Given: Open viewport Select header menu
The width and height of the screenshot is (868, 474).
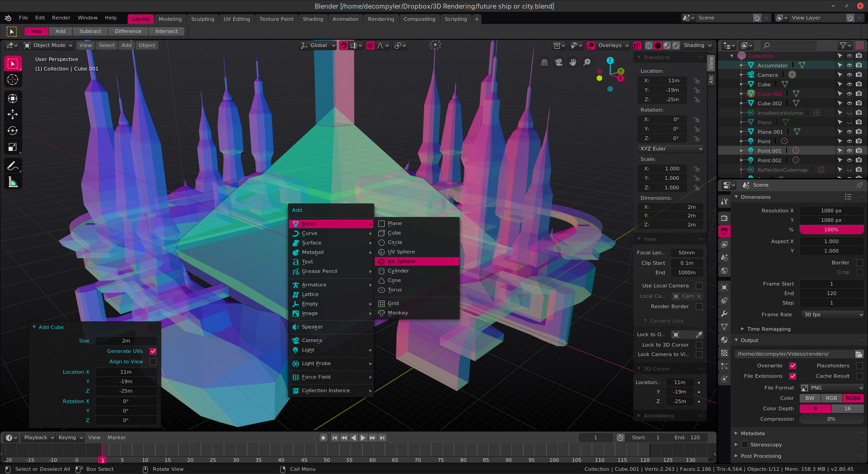Looking at the screenshot, I should pyautogui.click(x=107, y=45).
